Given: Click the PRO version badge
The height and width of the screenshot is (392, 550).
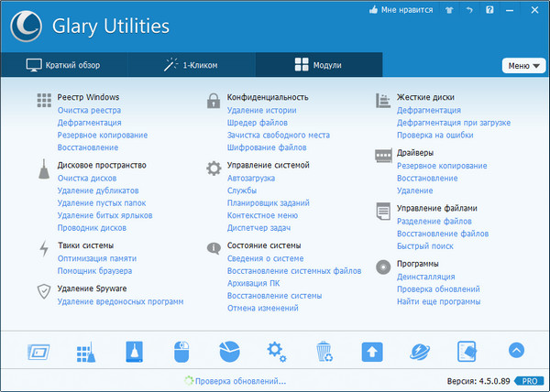Looking at the screenshot, I should click(528, 380).
